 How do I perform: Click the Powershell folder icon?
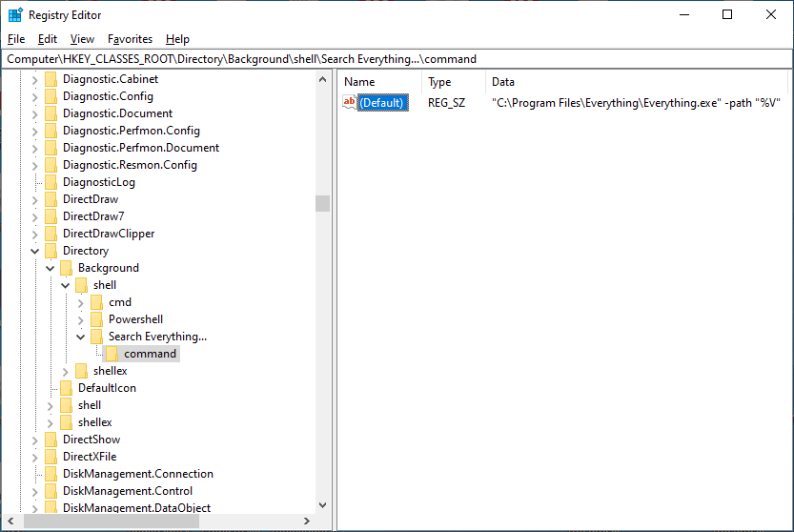click(96, 319)
